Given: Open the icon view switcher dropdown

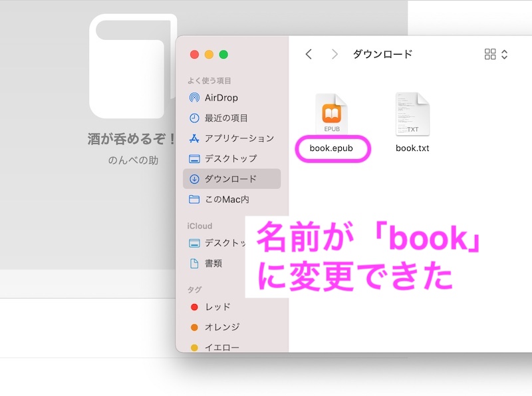Looking at the screenshot, I should [496, 55].
